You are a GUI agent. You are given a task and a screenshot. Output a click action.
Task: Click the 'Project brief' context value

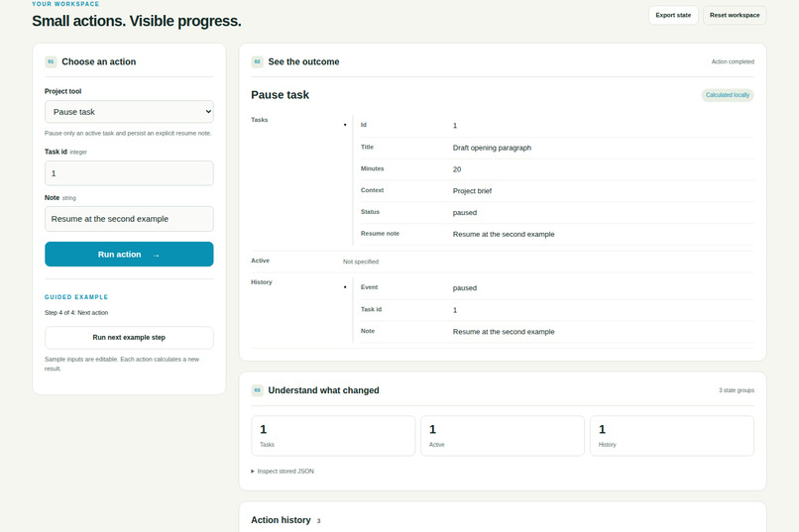(x=472, y=191)
